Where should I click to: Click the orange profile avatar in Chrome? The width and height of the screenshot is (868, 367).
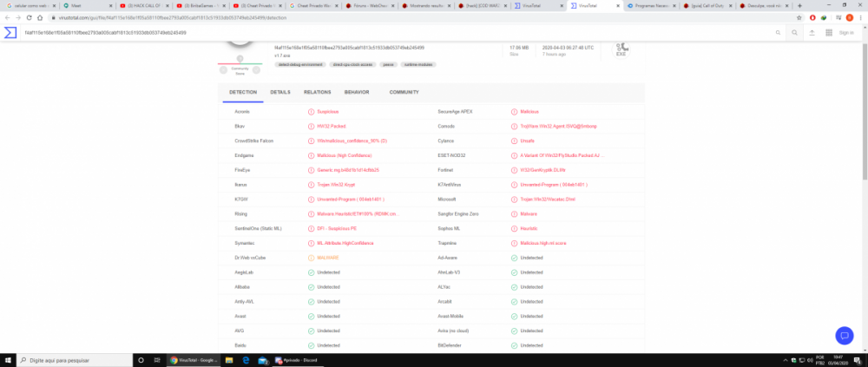click(849, 17)
